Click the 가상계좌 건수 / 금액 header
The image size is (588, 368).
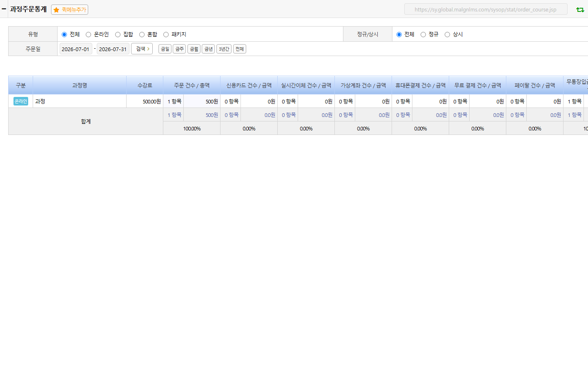363,85
